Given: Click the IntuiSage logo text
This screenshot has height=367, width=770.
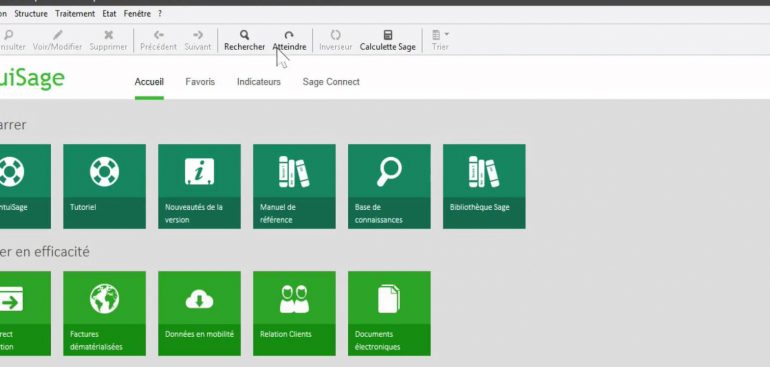Looking at the screenshot, I should (31, 79).
